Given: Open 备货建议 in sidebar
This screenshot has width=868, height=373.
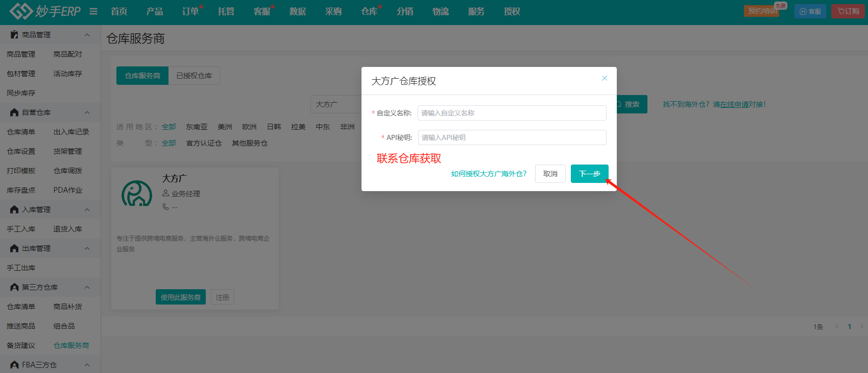Looking at the screenshot, I should pos(21,345).
